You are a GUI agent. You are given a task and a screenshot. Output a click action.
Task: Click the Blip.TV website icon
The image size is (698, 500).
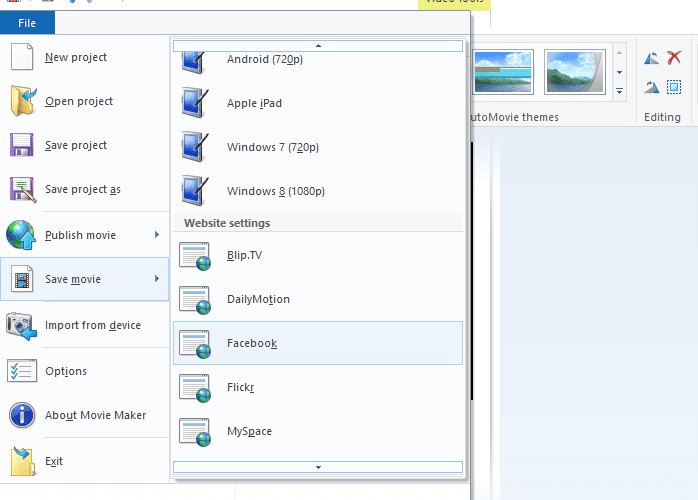(x=195, y=256)
